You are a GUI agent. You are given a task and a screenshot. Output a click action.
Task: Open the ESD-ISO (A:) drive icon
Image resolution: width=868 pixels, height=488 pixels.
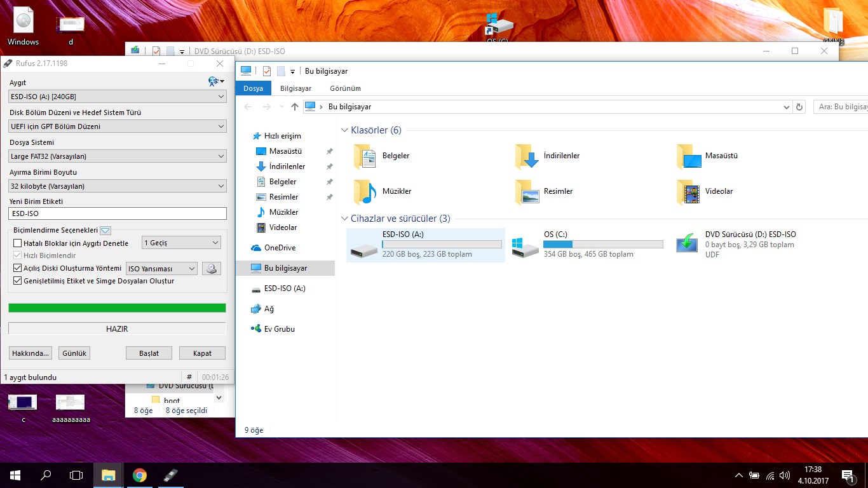coord(365,245)
